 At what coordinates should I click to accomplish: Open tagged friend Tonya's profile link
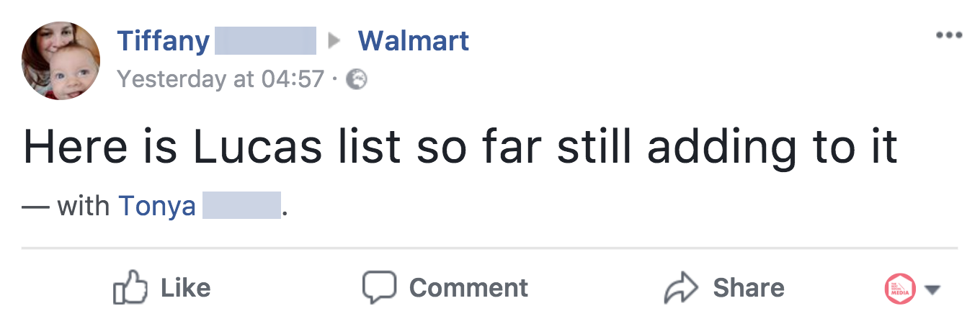[x=157, y=206]
